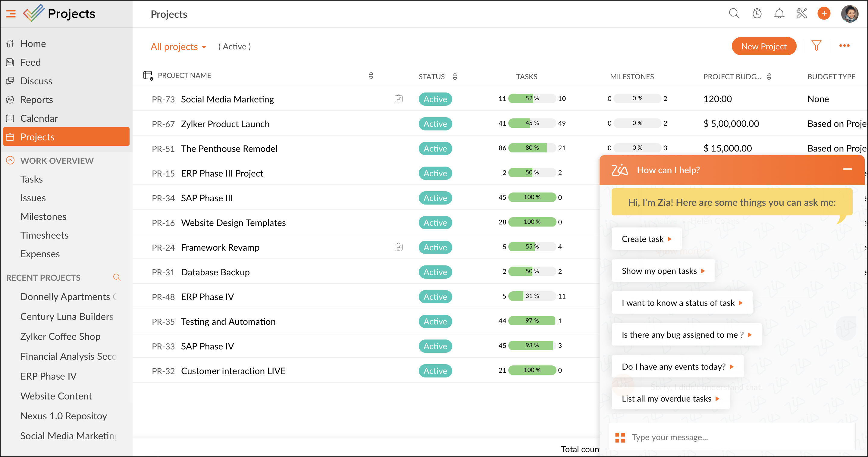Choose the Show my open tasks suggestion
868x457 pixels.
[663, 271]
